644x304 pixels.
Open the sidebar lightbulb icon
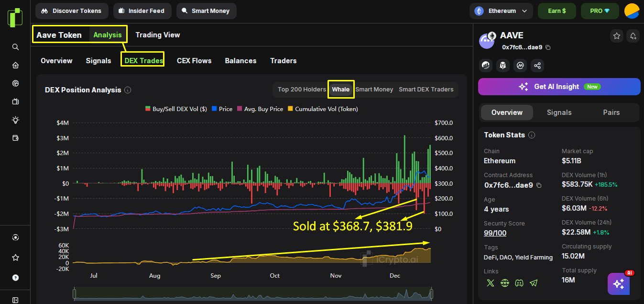coord(15,120)
